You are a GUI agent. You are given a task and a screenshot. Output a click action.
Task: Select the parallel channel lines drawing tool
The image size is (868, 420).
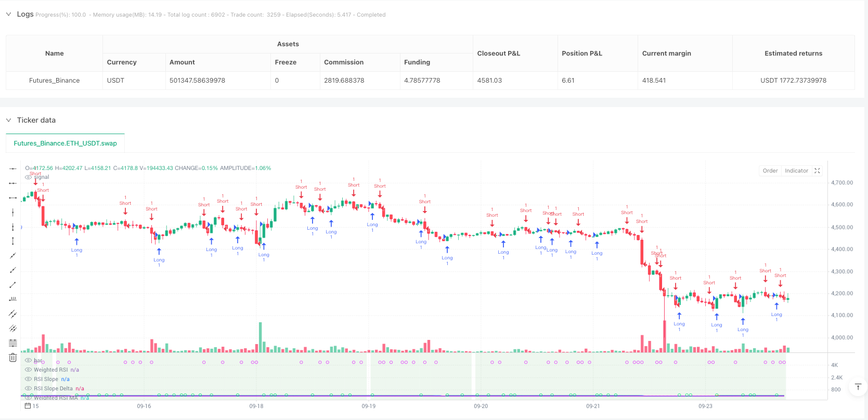point(13,314)
